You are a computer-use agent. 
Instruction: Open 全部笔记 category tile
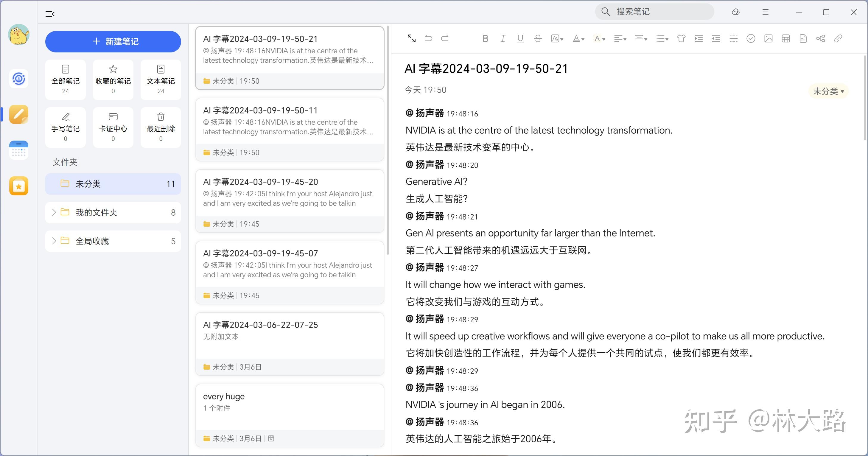[65, 80]
